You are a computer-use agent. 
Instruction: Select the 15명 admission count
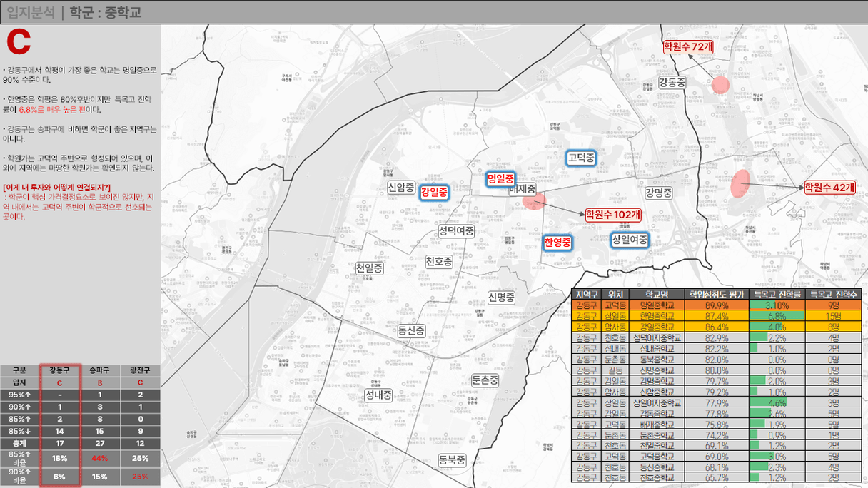833,316
